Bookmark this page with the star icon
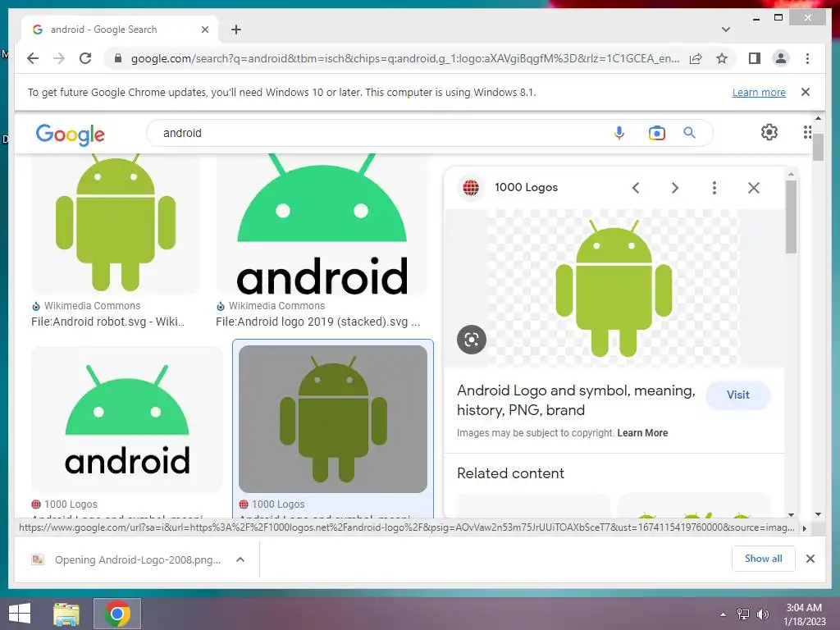The image size is (840, 630). click(722, 58)
